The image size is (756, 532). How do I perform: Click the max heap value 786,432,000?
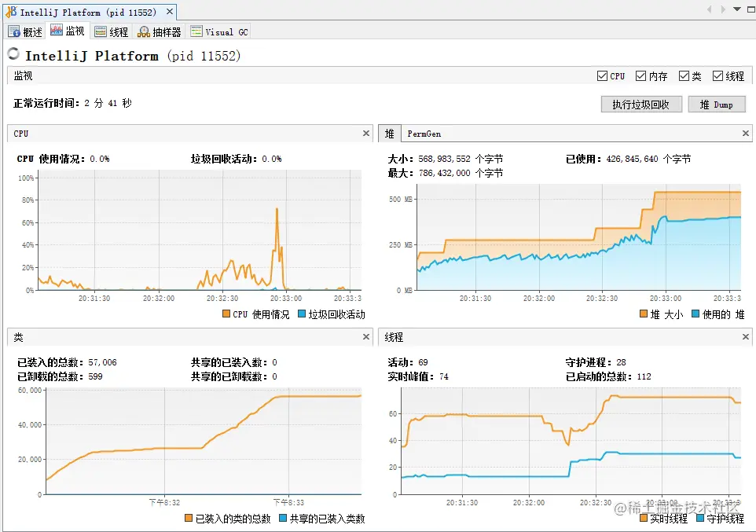pyautogui.click(x=444, y=173)
